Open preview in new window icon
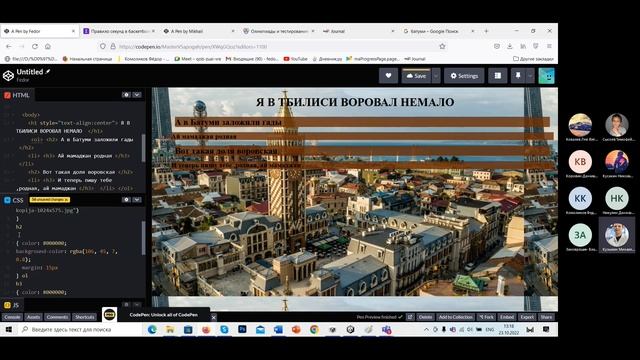This screenshot has height=360, width=640. (x=410, y=317)
